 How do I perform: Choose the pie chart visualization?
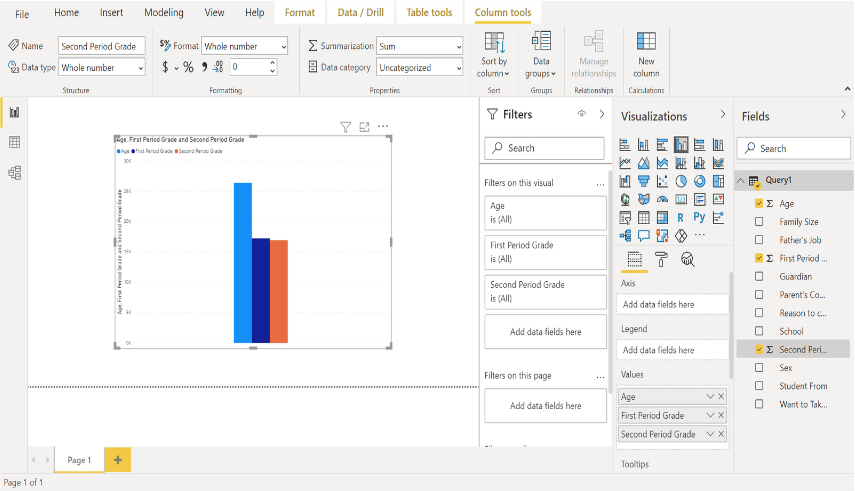coord(680,181)
